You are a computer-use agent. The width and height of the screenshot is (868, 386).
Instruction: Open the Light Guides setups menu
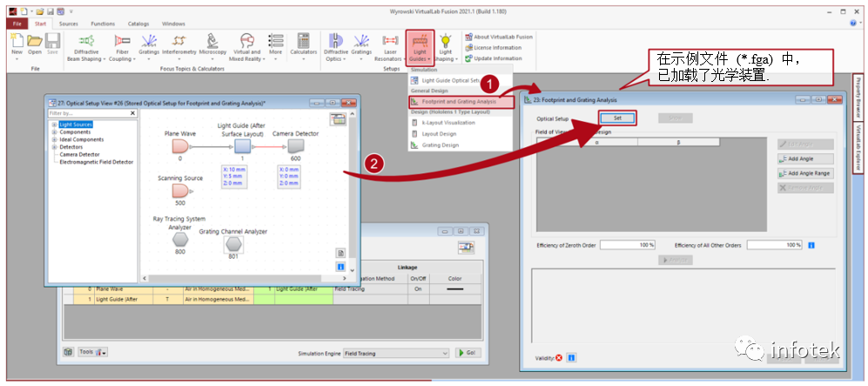pos(421,47)
